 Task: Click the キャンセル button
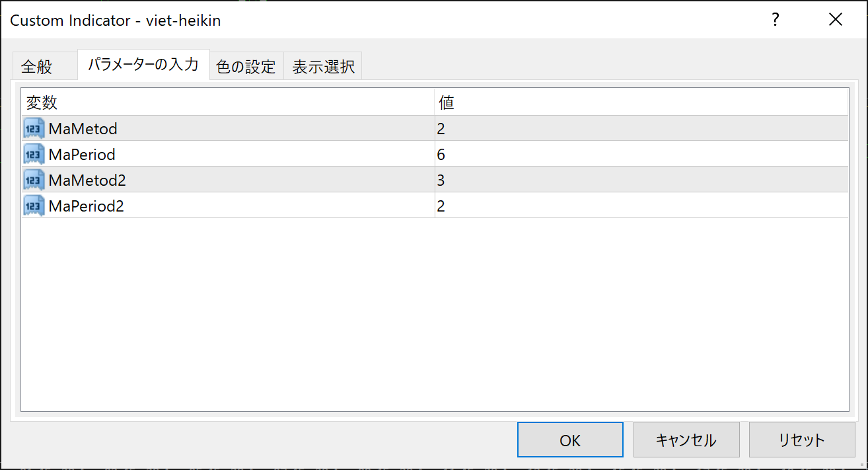point(686,440)
